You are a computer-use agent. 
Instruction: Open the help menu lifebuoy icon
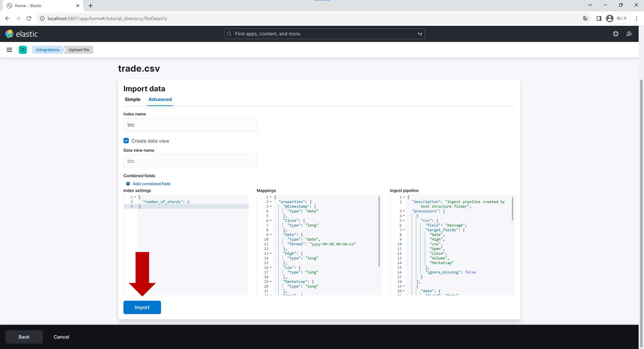(x=616, y=34)
